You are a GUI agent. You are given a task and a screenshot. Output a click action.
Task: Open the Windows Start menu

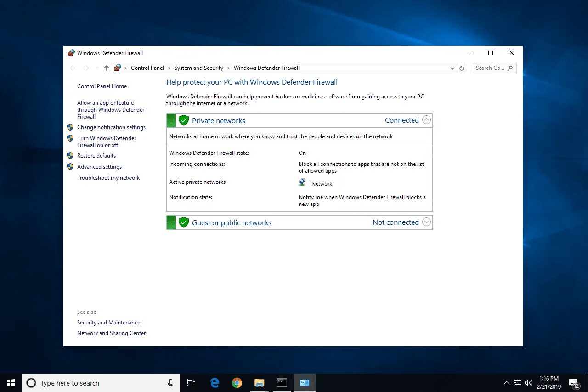tap(11, 383)
